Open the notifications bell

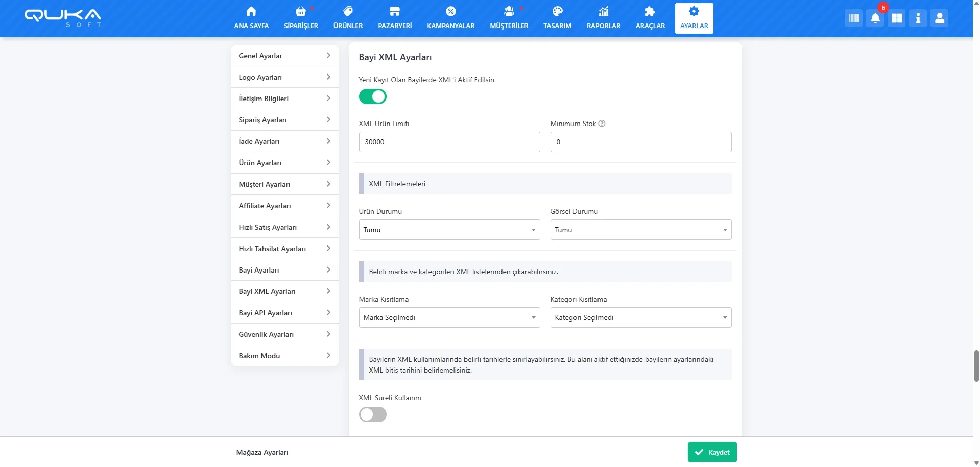[x=875, y=18]
